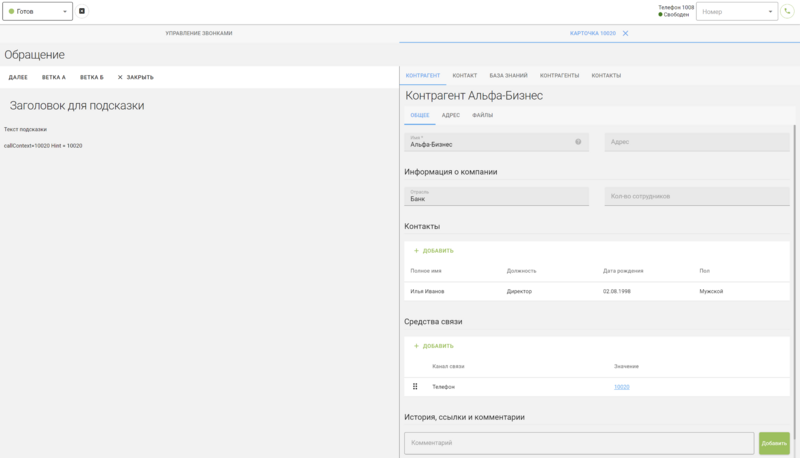Open the Файлы sub-tab

pos(482,116)
